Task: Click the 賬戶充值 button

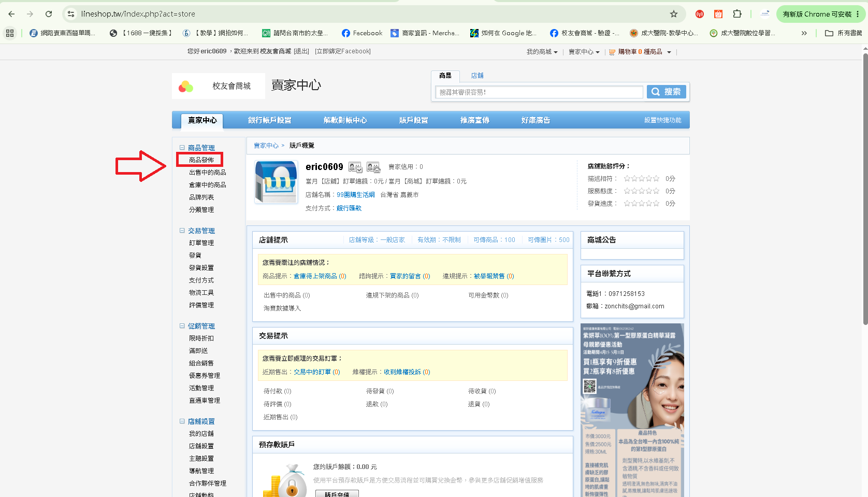Action: coord(337,494)
